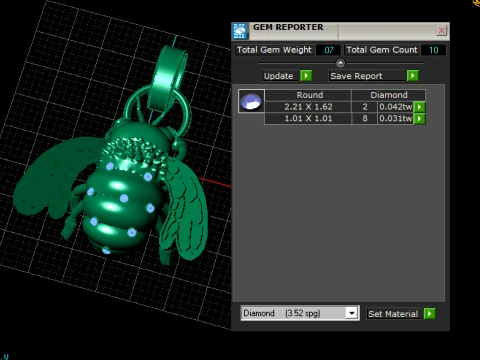Click green arrow for the 0.031tw row
Viewport: 480px width, 360px height.
pyautogui.click(x=420, y=119)
